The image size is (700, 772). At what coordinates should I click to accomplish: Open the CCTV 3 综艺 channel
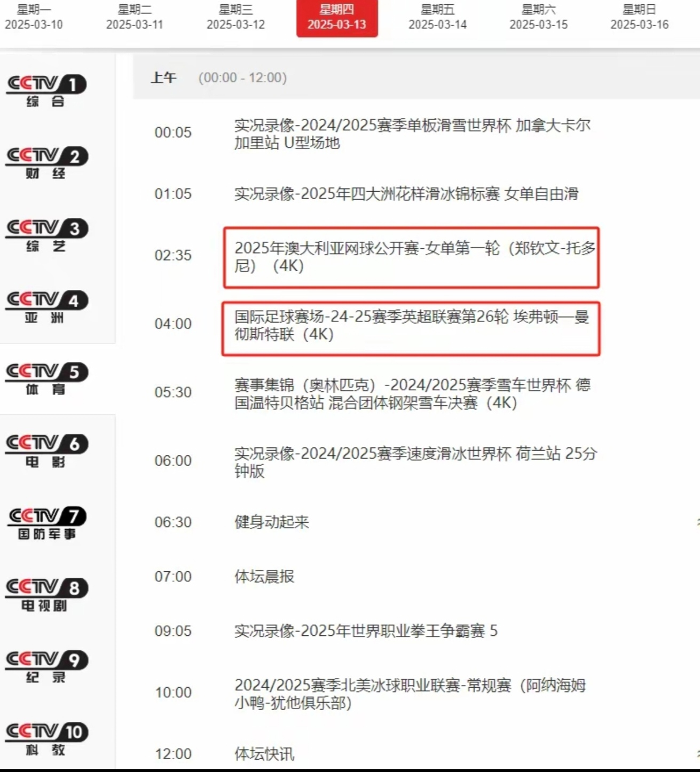pyautogui.click(x=46, y=236)
